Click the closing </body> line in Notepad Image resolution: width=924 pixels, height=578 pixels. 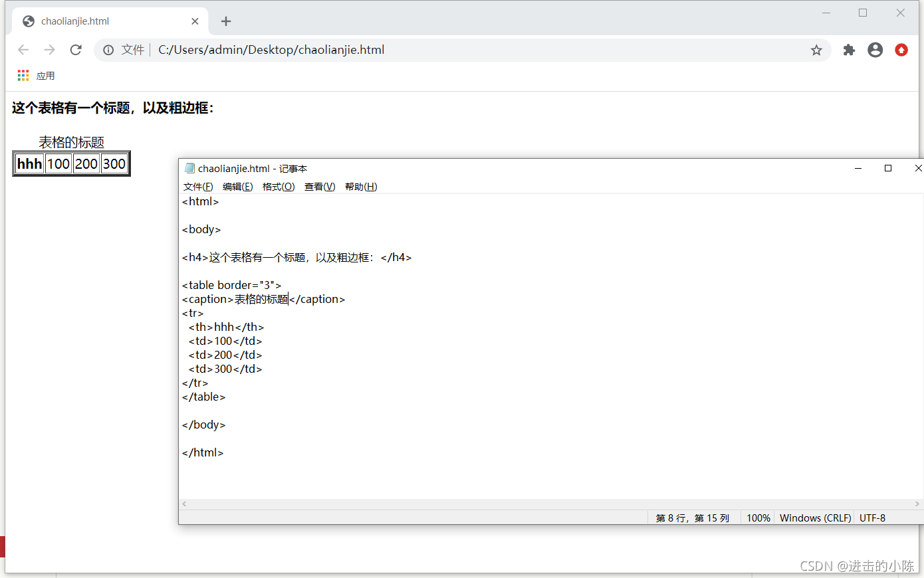point(203,425)
